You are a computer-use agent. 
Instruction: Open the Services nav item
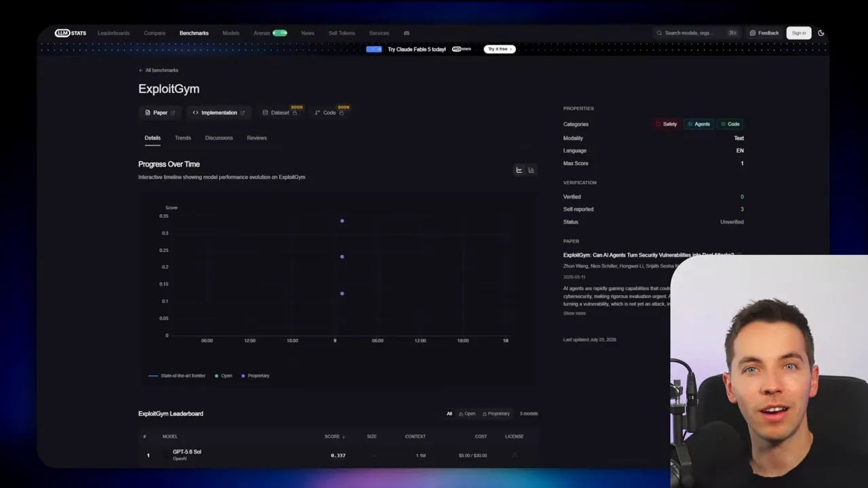pos(379,33)
